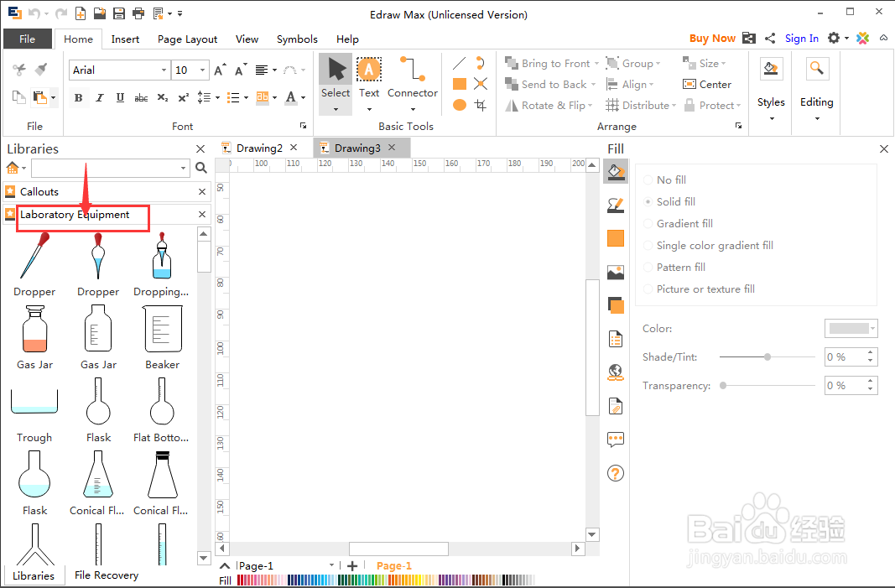Pick the ellipse shape tool
The image size is (895, 588).
pos(460,105)
